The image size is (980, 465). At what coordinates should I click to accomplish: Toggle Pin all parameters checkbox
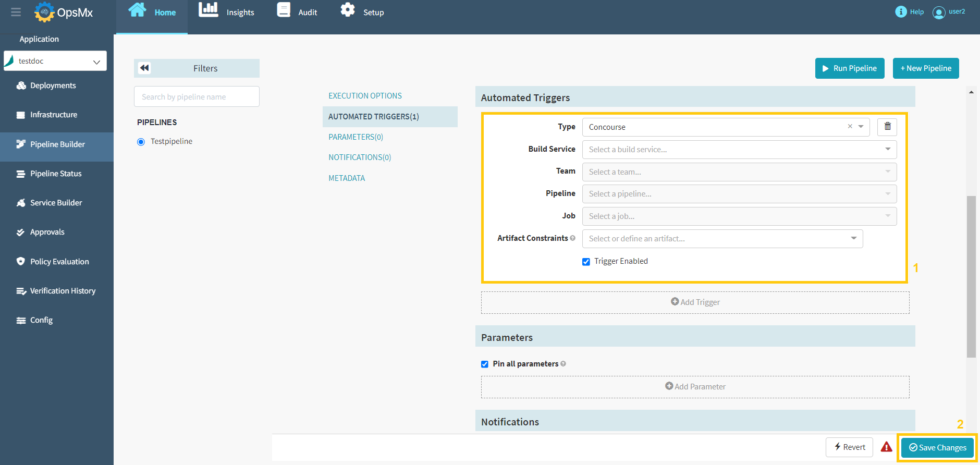(x=485, y=364)
